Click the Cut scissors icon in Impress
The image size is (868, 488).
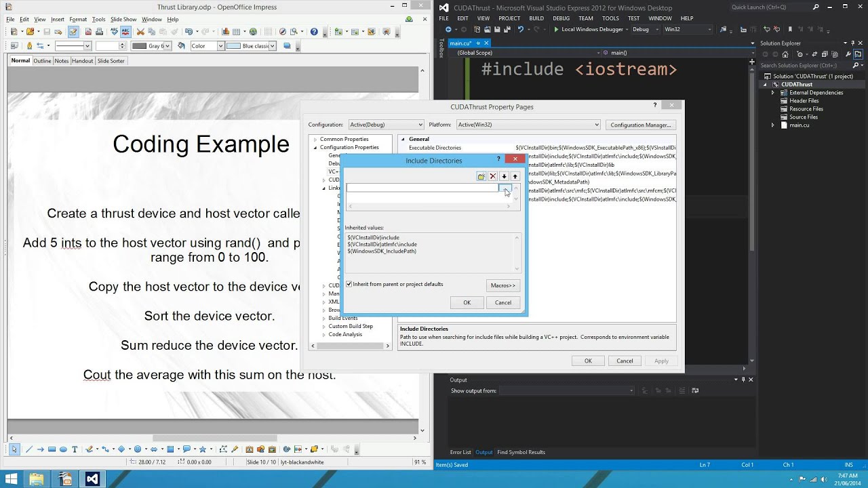pyautogui.click(x=140, y=31)
